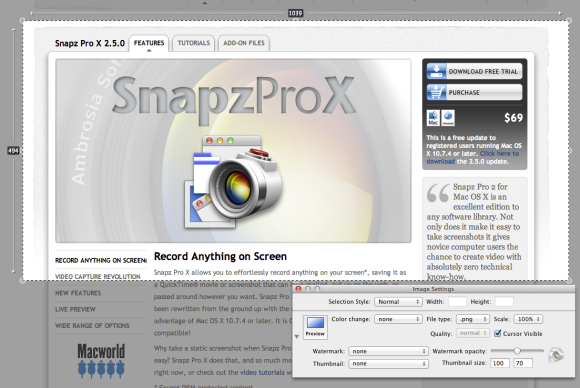This screenshot has width=580, height=388.
Task: Click the selection width label 1039
Action: (x=295, y=13)
